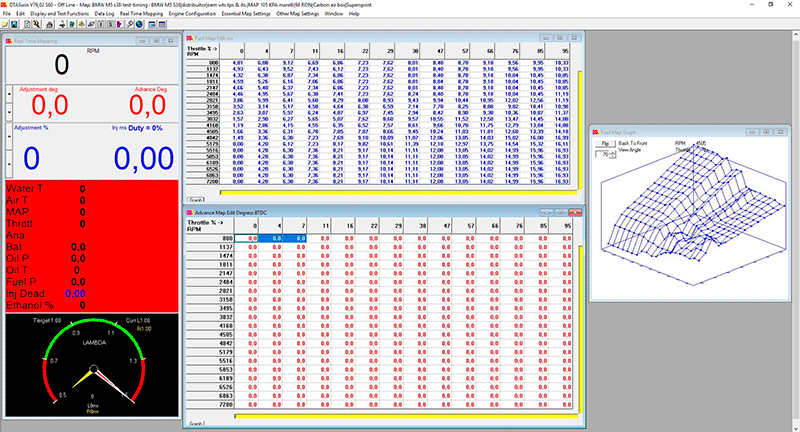Click the Fuel Map Edit window title icon

click(x=190, y=38)
